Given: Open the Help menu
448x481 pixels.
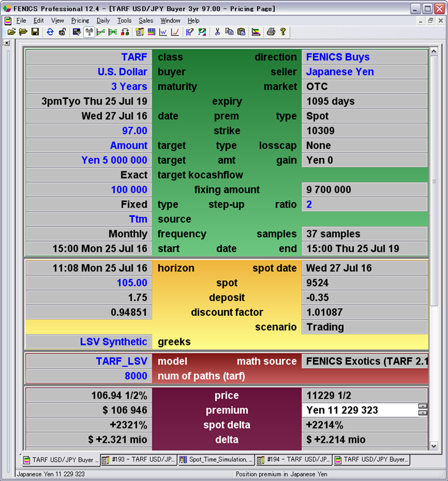Looking at the screenshot, I should (x=193, y=20).
